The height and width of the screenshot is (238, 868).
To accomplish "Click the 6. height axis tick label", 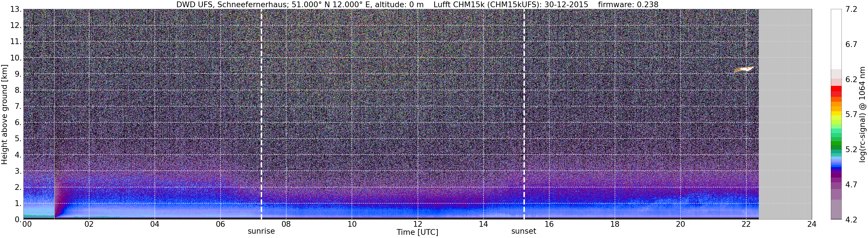I will (18, 123).
